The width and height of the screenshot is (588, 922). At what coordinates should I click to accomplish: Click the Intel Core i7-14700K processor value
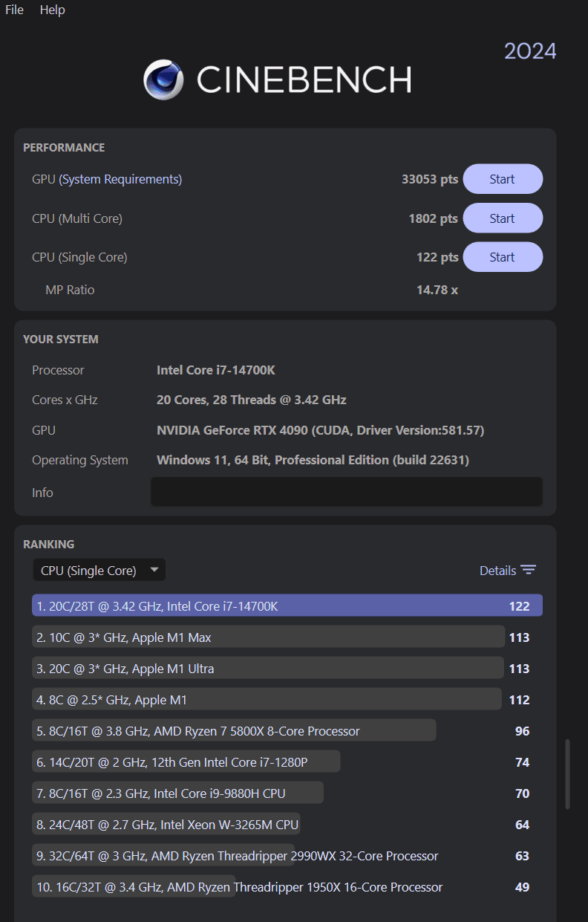click(x=216, y=370)
